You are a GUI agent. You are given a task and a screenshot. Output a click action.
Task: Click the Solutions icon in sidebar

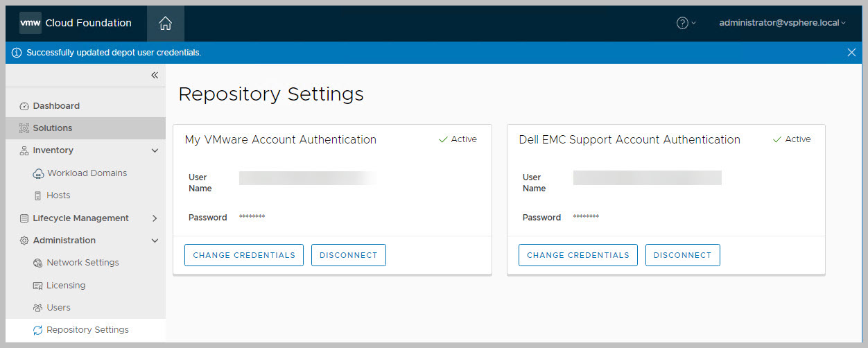click(x=24, y=128)
